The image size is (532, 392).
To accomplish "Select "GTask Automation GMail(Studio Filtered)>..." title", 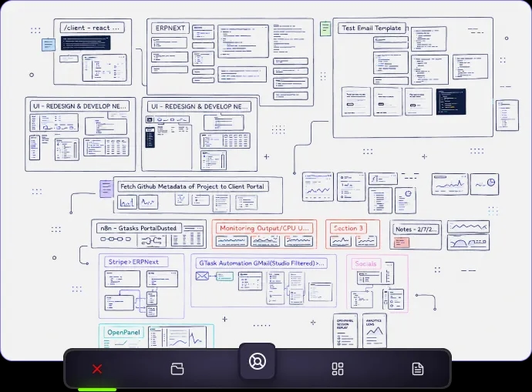I will [x=261, y=263].
